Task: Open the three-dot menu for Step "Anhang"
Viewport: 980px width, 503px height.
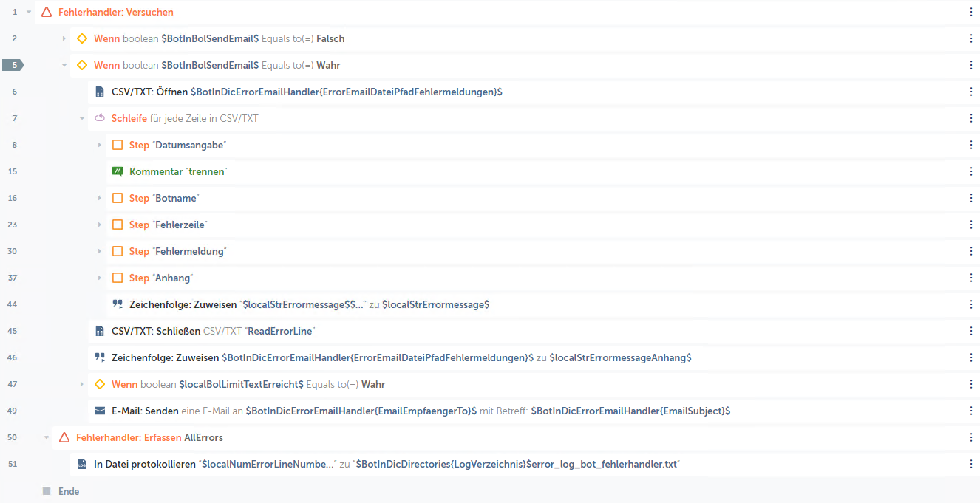Action: 971,278
